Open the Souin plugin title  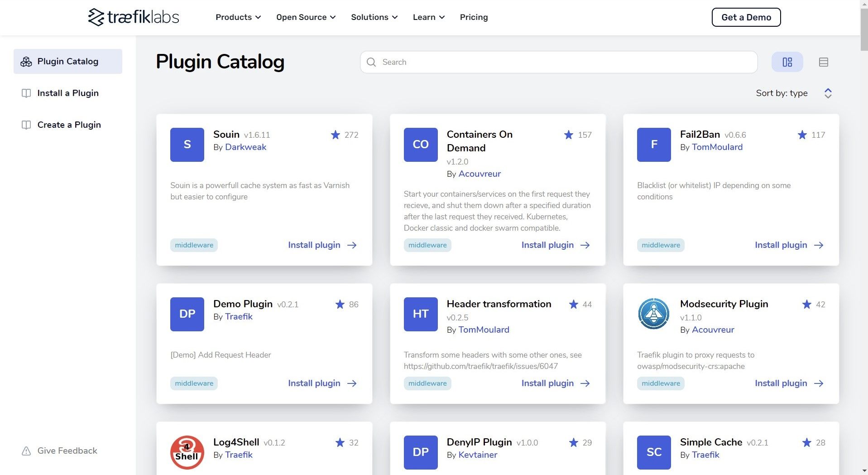[226, 134]
